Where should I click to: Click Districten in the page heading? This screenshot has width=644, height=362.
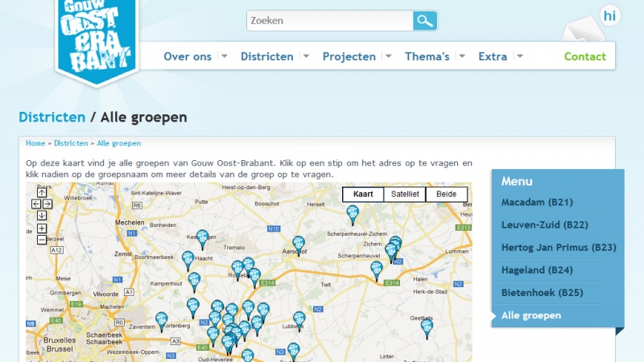[x=52, y=117]
